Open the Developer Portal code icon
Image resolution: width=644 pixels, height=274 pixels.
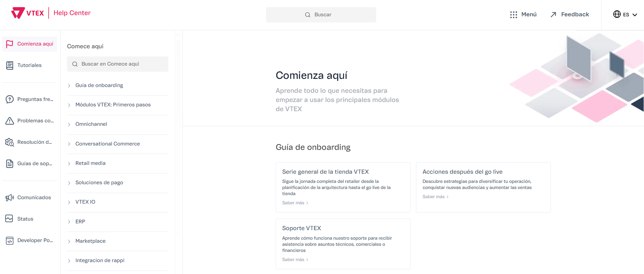coord(10,240)
